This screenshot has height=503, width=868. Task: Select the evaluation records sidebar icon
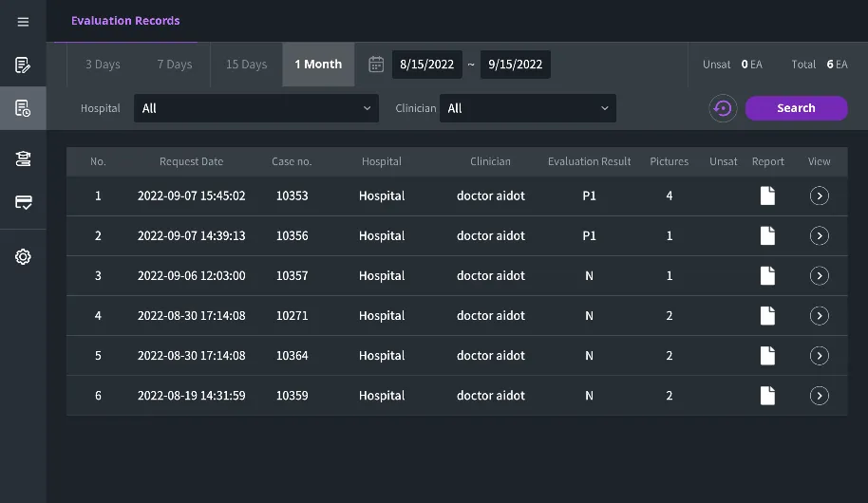click(x=23, y=108)
